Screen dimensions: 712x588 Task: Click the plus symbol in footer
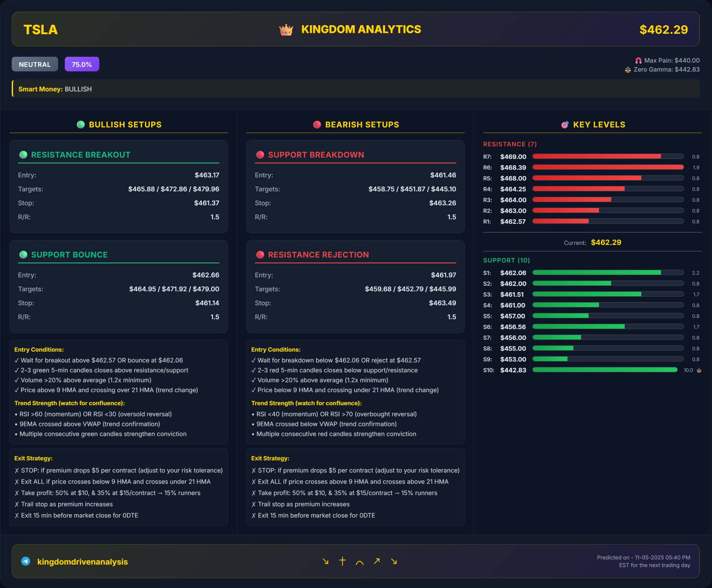click(x=342, y=561)
